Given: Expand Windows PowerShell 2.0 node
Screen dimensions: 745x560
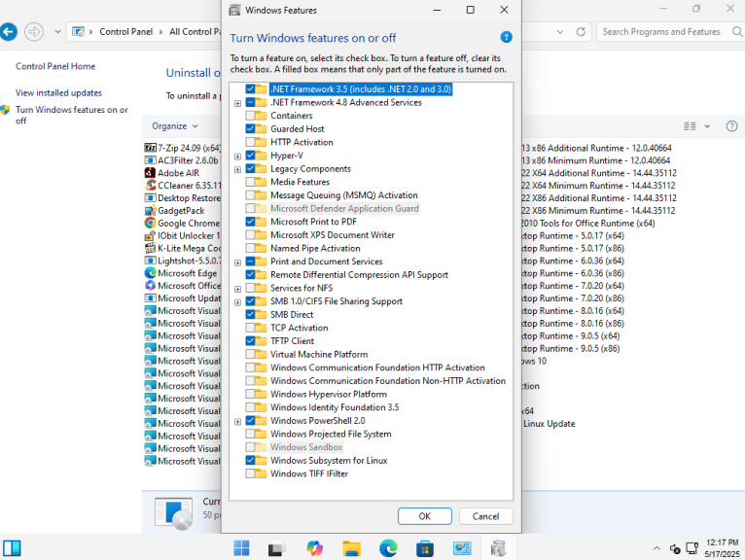Looking at the screenshot, I should [237, 421].
